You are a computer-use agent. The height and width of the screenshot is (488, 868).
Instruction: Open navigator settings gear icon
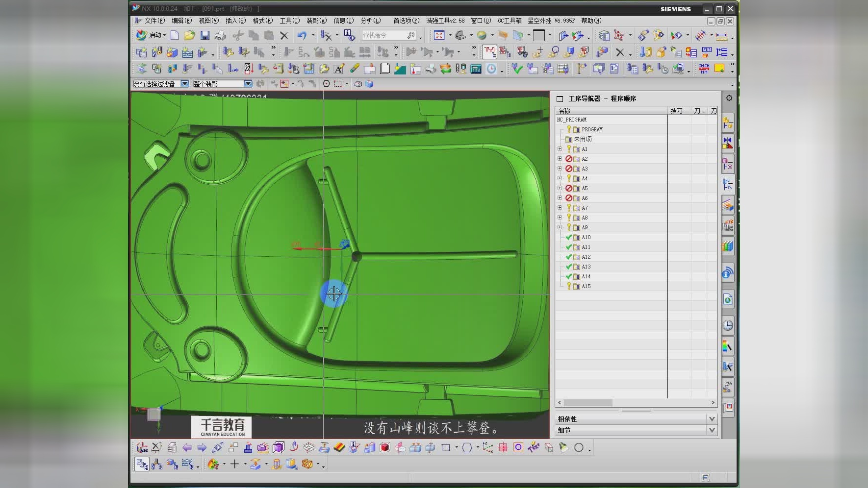pos(729,98)
